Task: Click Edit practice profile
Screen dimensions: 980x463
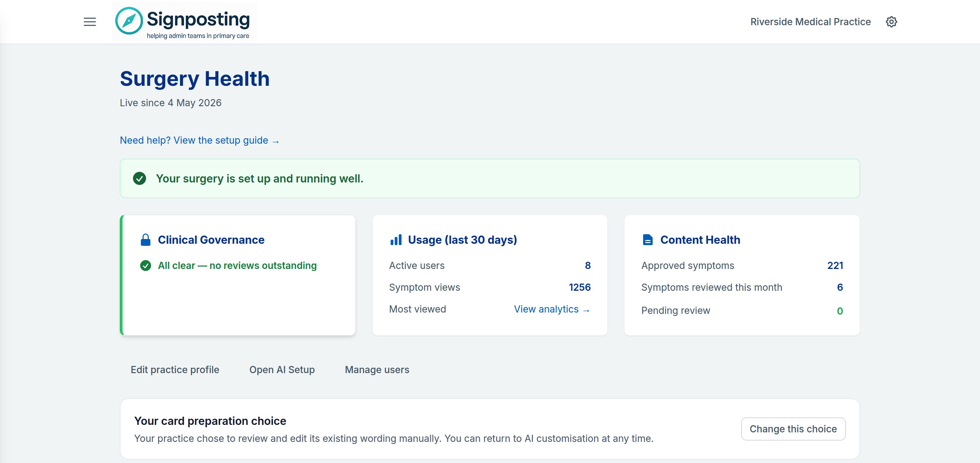Action: click(175, 370)
